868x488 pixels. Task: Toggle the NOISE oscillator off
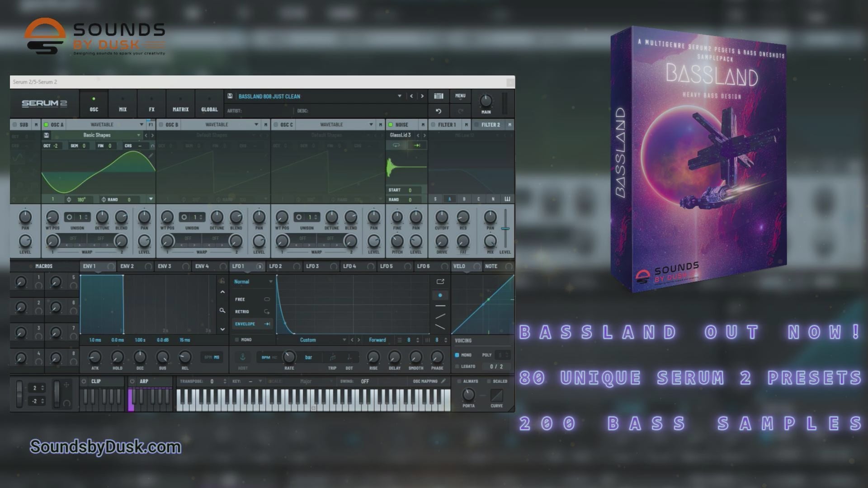[391, 125]
